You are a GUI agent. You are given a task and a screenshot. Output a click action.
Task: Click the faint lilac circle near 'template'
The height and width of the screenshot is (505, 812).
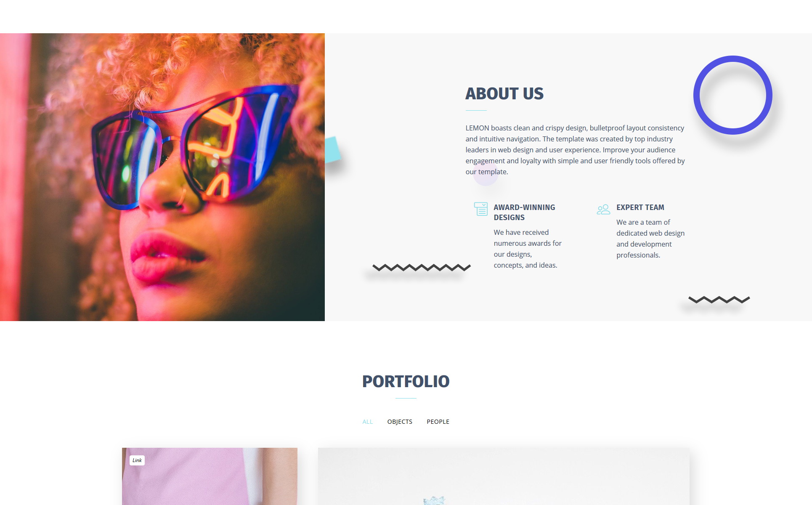click(x=486, y=173)
